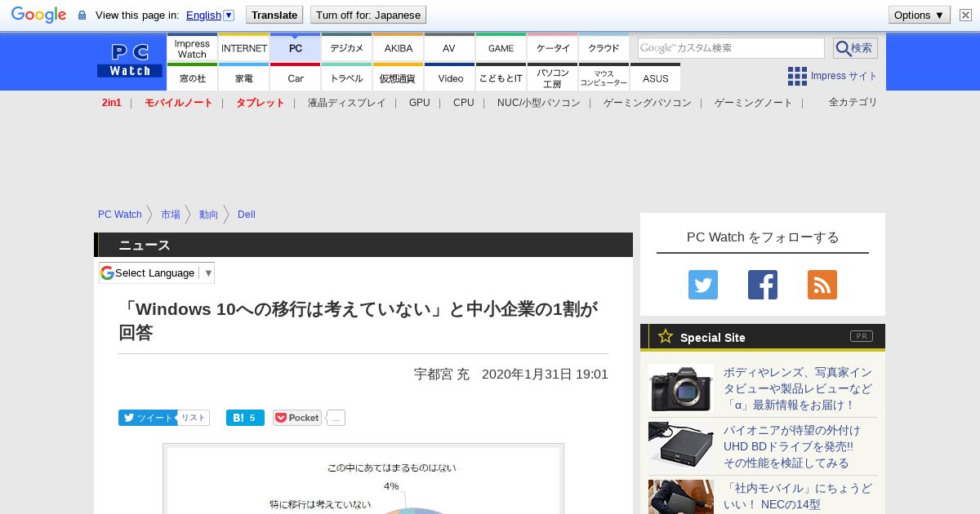Click 市場 breadcrumb link
This screenshot has height=514, width=980.
(x=171, y=215)
